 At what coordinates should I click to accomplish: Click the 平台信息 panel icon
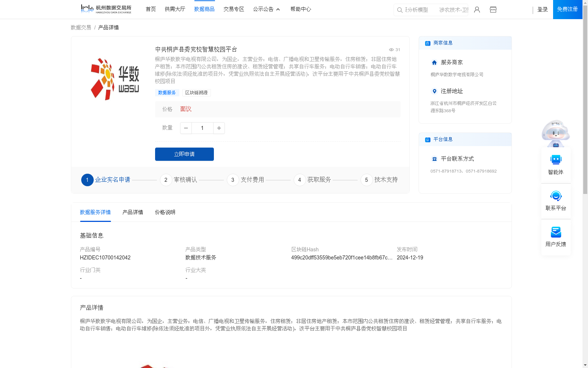427,140
